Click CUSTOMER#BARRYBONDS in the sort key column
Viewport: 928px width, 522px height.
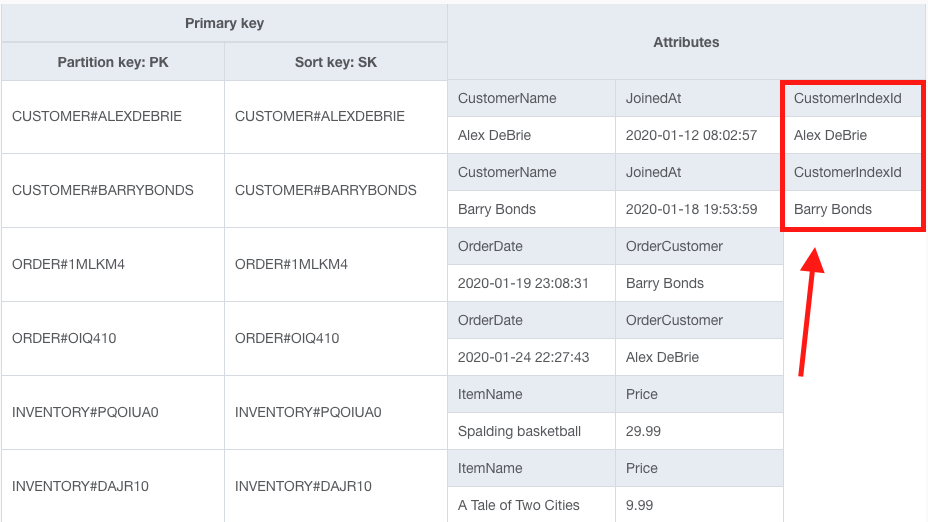click(325, 190)
